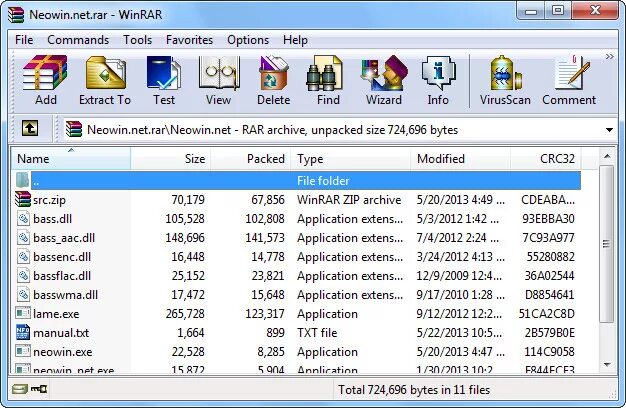Click status text 'Total 724,696 bytes in 11 files'
The image size is (626, 408).
click(x=414, y=390)
